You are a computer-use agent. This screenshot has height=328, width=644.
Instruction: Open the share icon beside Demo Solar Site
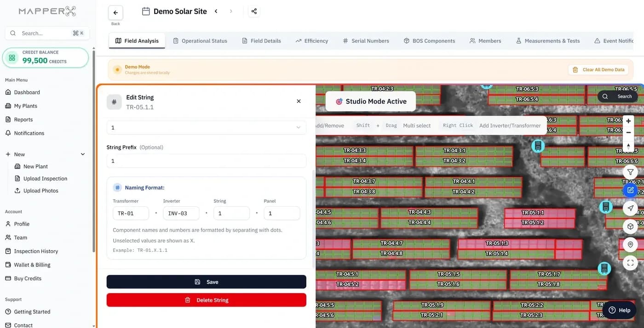coord(254,11)
